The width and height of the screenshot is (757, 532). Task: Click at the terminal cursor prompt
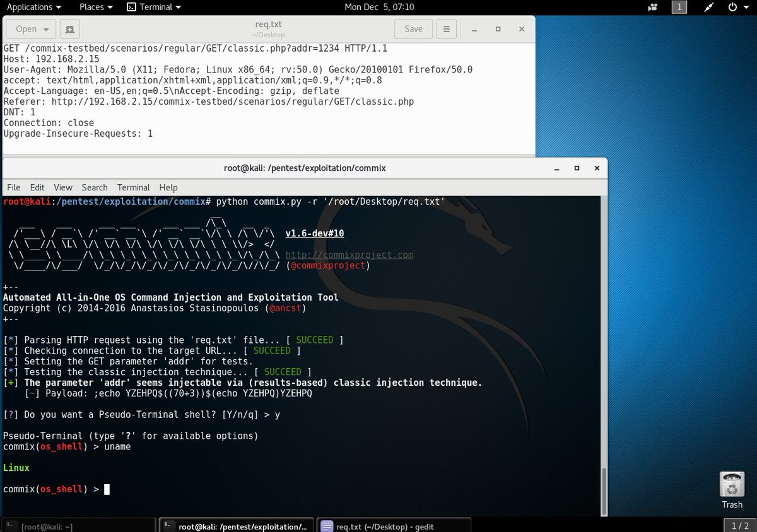(107, 489)
